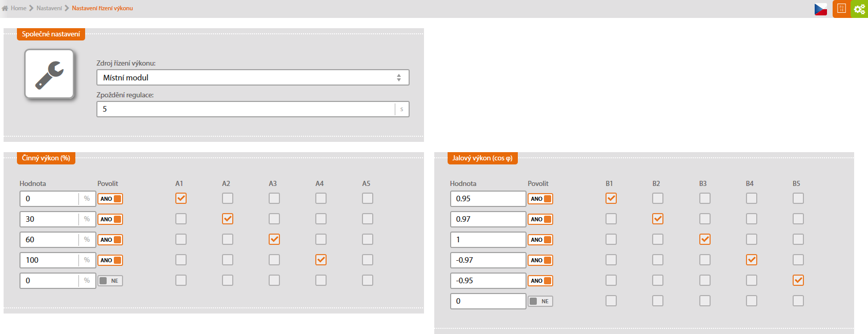Screen dimensions: 868x334
Task: Open settings via green gears icon
Action: point(859,9)
